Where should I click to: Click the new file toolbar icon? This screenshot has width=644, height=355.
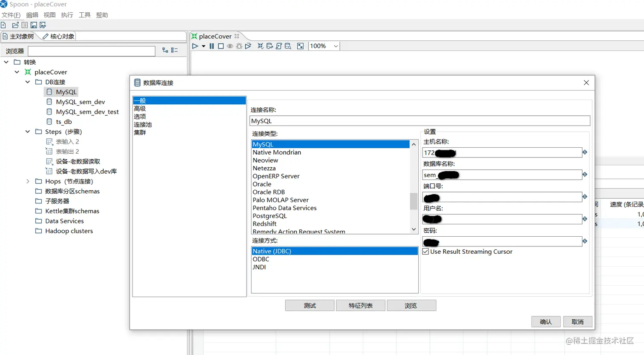tap(3, 25)
